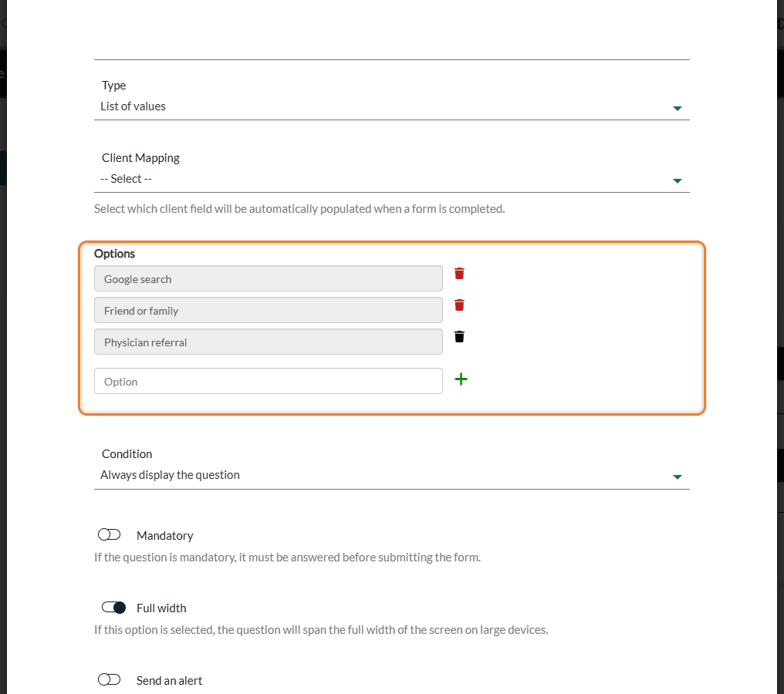The width and height of the screenshot is (784, 694).
Task: Click the empty Option input field
Action: pyautogui.click(x=268, y=381)
